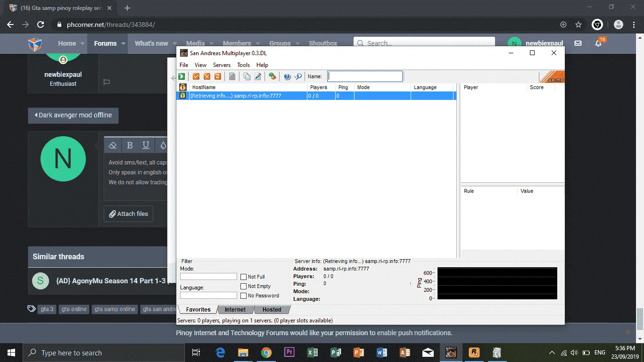Open the View menu
Image resolution: width=644 pixels, height=362 pixels.
(x=200, y=65)
